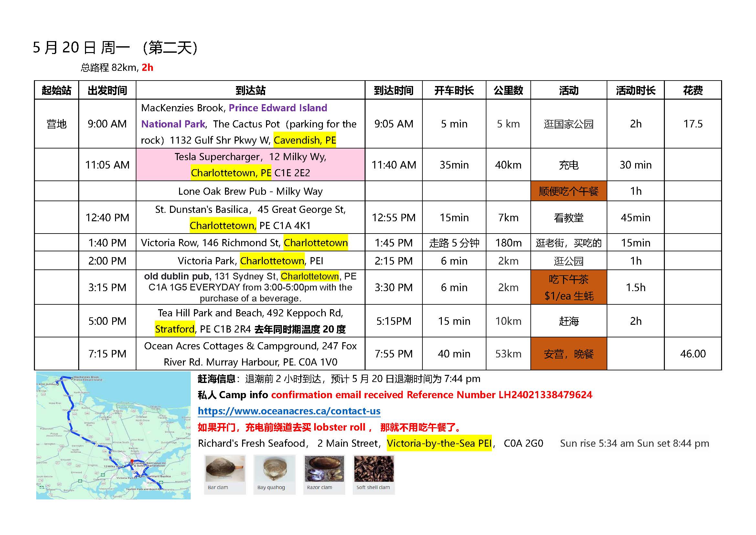Open the oceanacres.ca contact-us link
The width and height of the screenshot is (756, 535).
(289, 411)
